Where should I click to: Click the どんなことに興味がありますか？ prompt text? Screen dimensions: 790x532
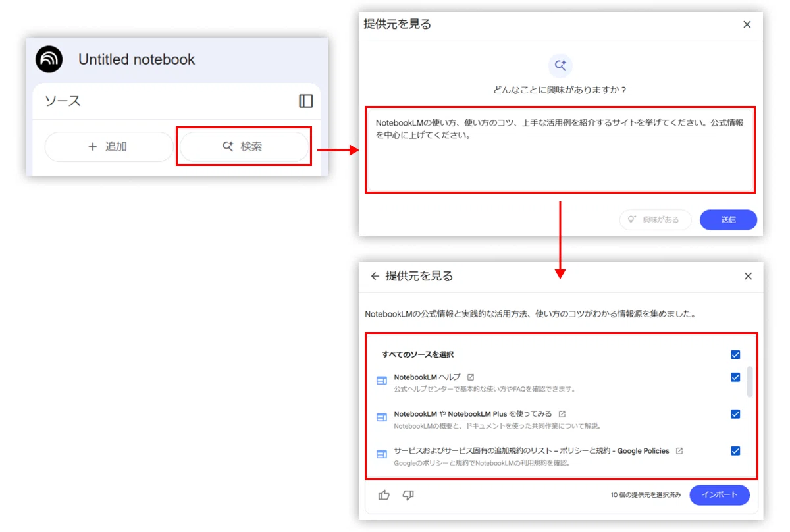[x=560, y=90]
